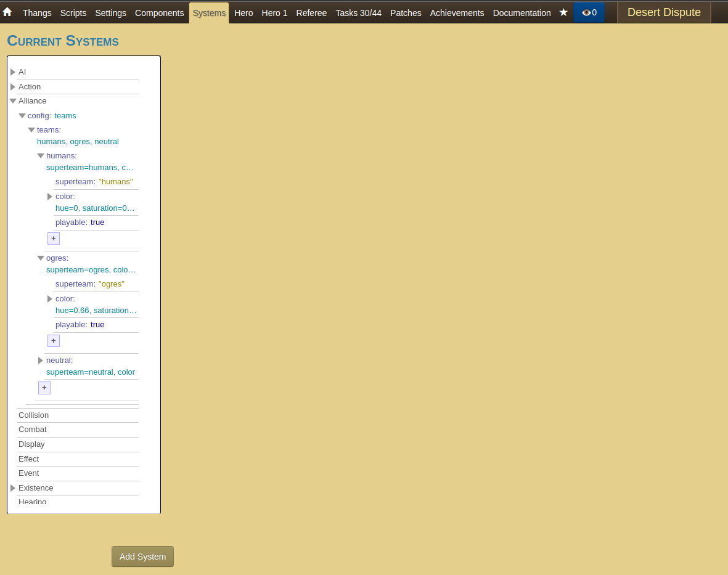This screenshot has height=575, width=728.
Task: Edit the superteam value "humans"
Action: [116, 181]
